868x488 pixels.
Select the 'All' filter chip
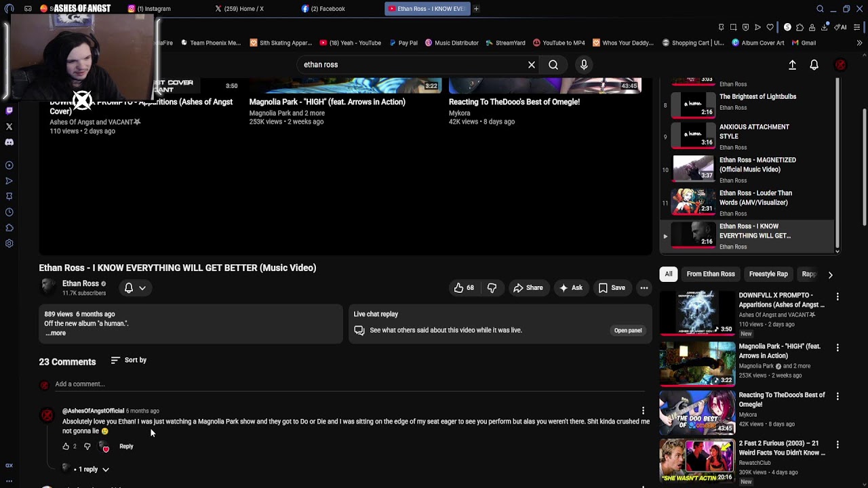[669, 274]
